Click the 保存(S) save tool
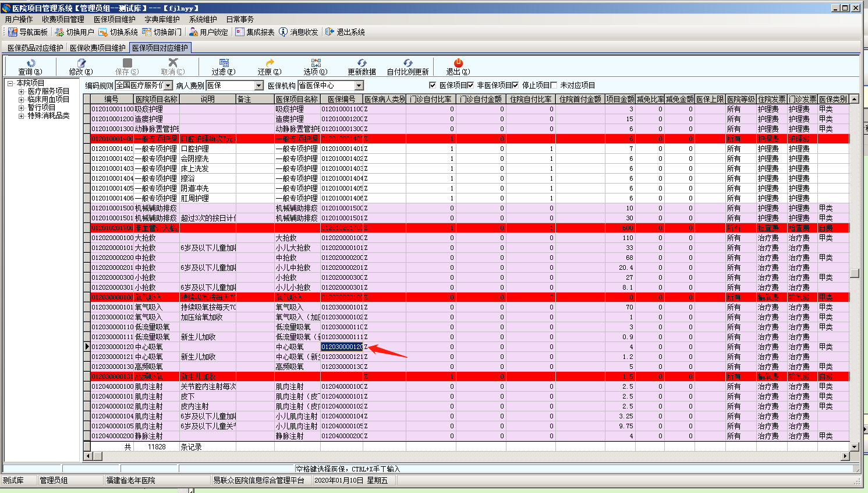Viewport: 868px width, 493px height. 127,67
